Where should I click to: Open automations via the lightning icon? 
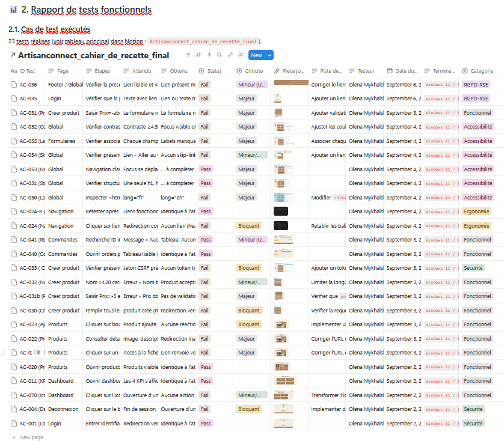click(x=209, y=55)
